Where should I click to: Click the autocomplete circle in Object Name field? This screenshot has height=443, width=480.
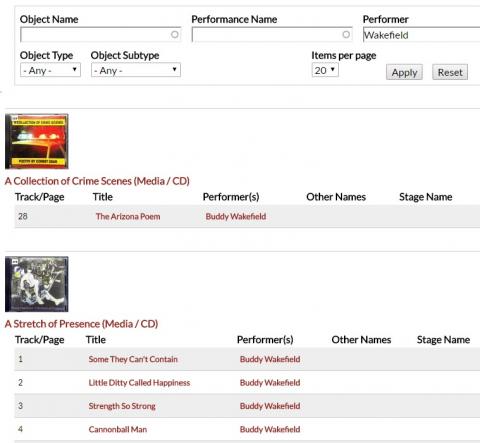pos(174,34)
